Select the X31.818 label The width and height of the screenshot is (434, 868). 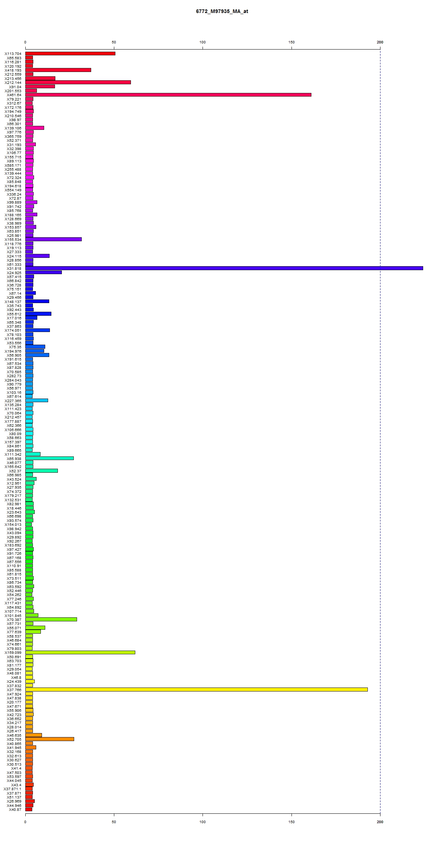pos(14,268)
